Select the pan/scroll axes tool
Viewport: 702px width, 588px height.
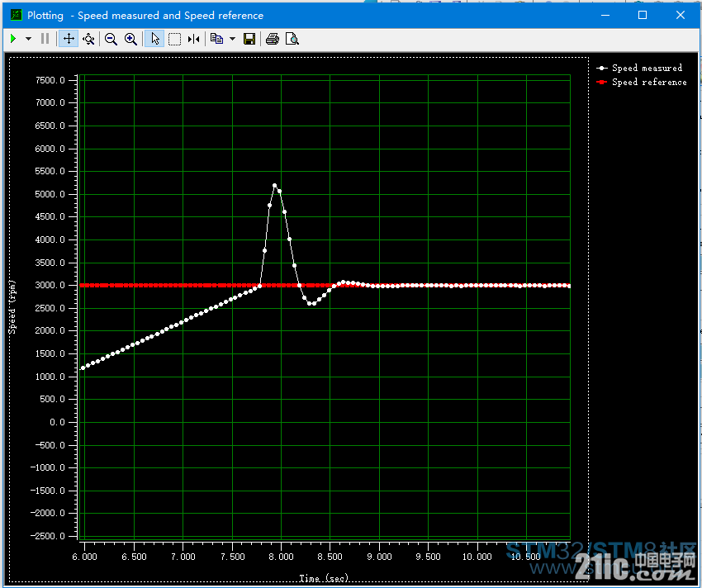click(x=69, y=39)
